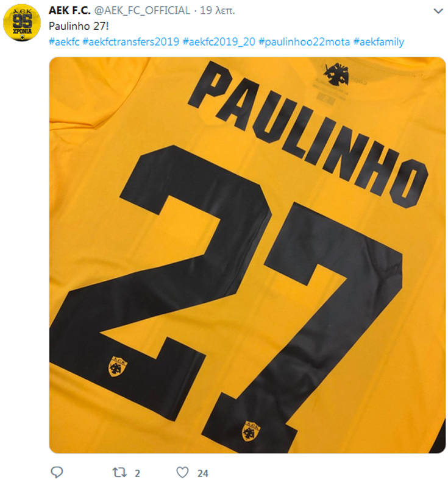This screenshot has height=480, width=448.
Task: Open the #aekfamily hashtag link
Action: point(379,41)
